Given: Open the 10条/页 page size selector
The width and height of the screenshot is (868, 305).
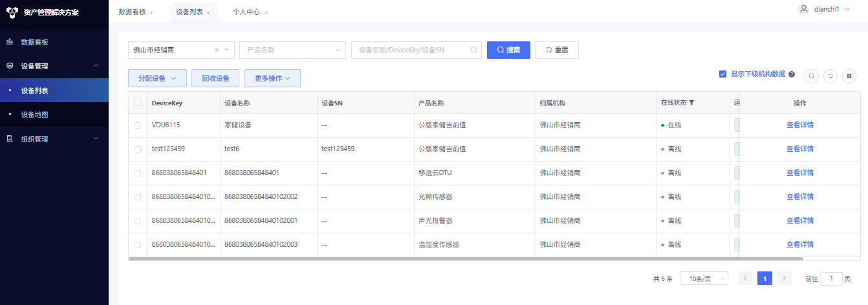Looking at the screenshot, I should click(x=704, y=279).
